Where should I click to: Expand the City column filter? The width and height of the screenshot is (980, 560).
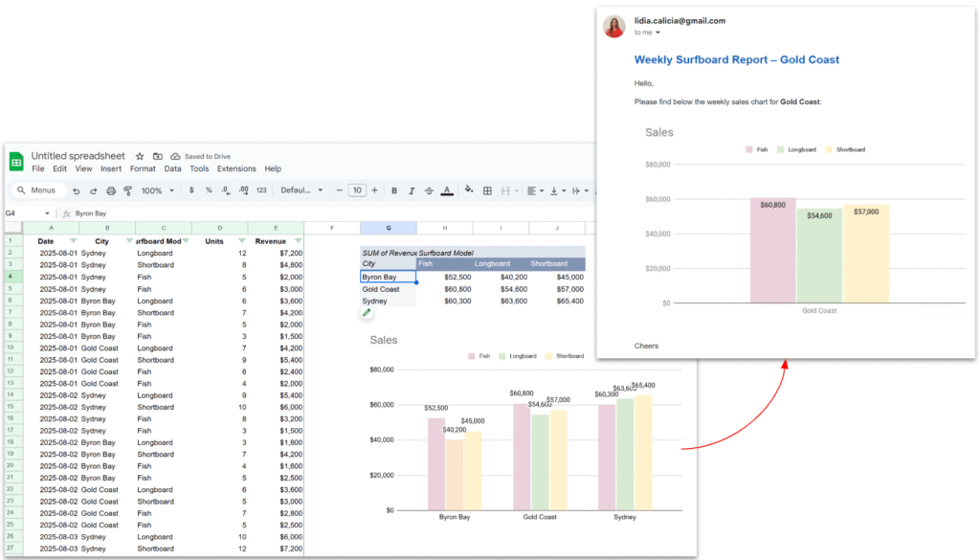pos(129,241)
